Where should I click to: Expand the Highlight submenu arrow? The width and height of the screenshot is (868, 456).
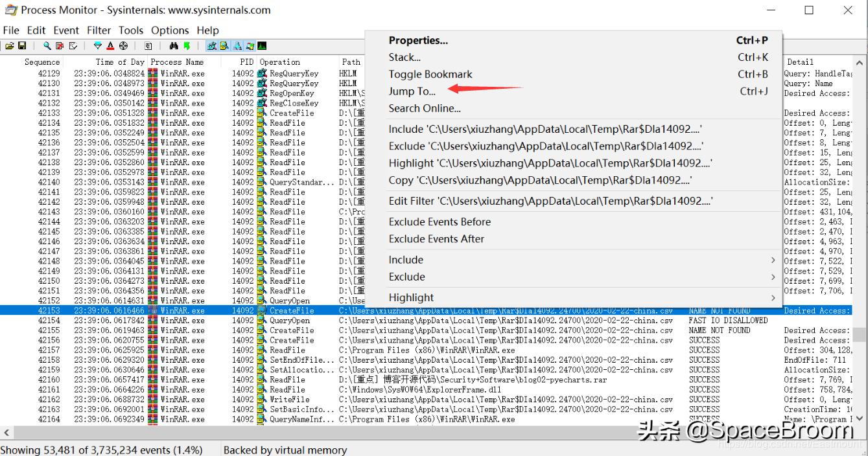click(773, 297)
